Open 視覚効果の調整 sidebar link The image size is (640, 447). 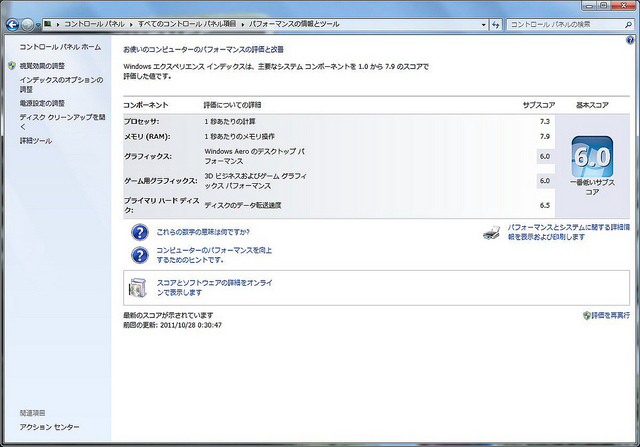[42, 66]
